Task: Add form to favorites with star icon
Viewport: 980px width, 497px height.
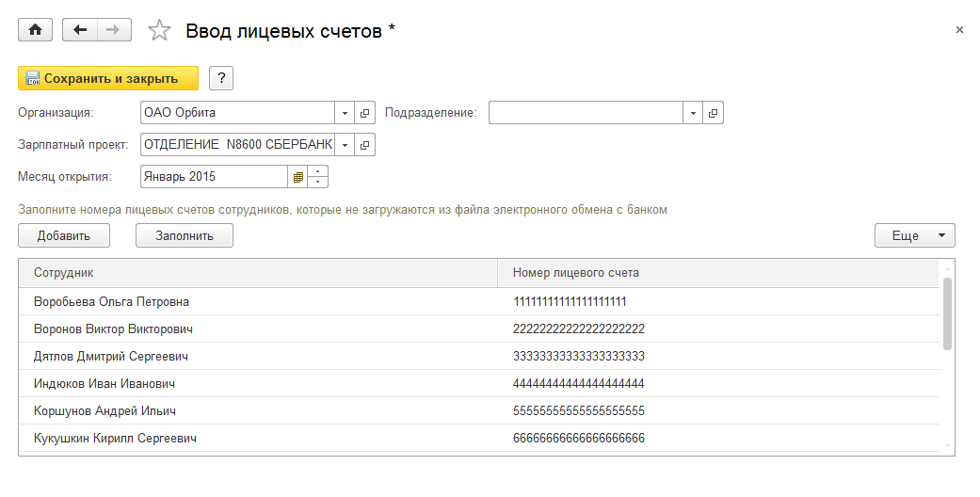Action: 160,31
